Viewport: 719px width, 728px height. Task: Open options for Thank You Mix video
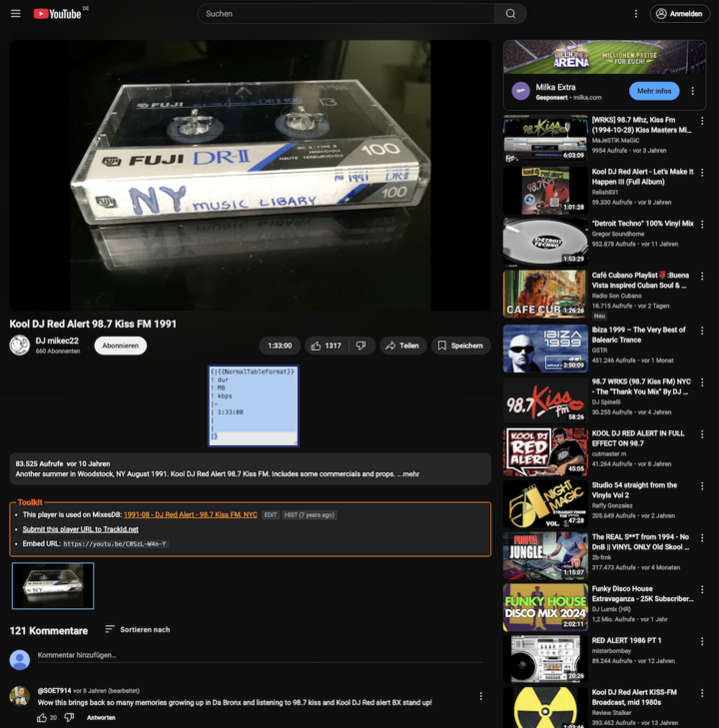point(702,382)
